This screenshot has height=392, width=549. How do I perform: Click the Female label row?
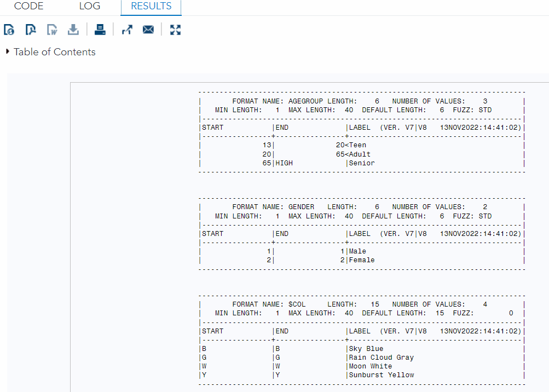362,260
